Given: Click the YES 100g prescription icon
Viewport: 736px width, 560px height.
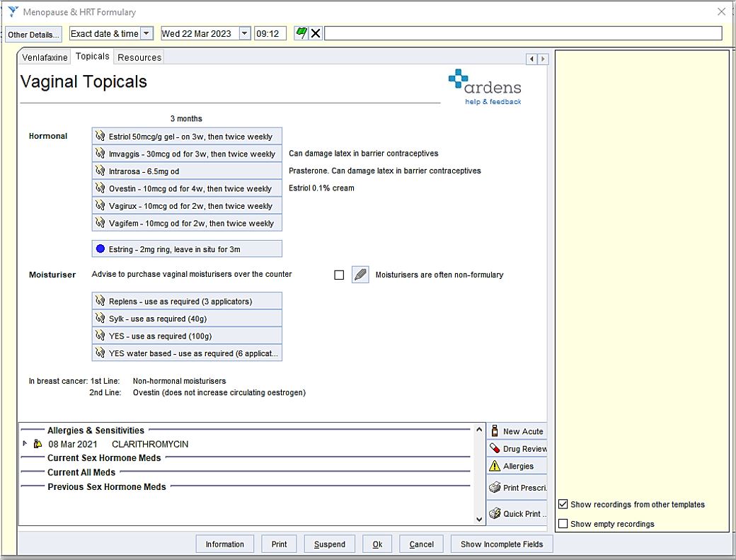Looking at the screenshot, I should tap(100, 336).
